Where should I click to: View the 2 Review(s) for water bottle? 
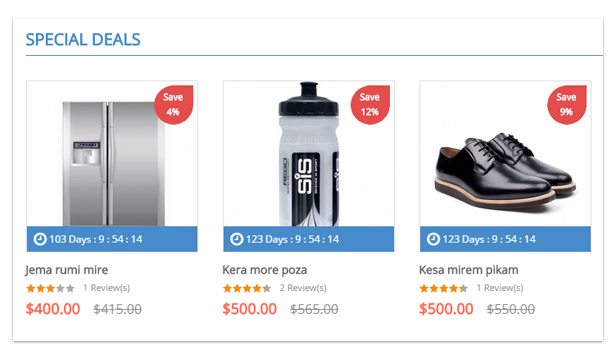303,288
